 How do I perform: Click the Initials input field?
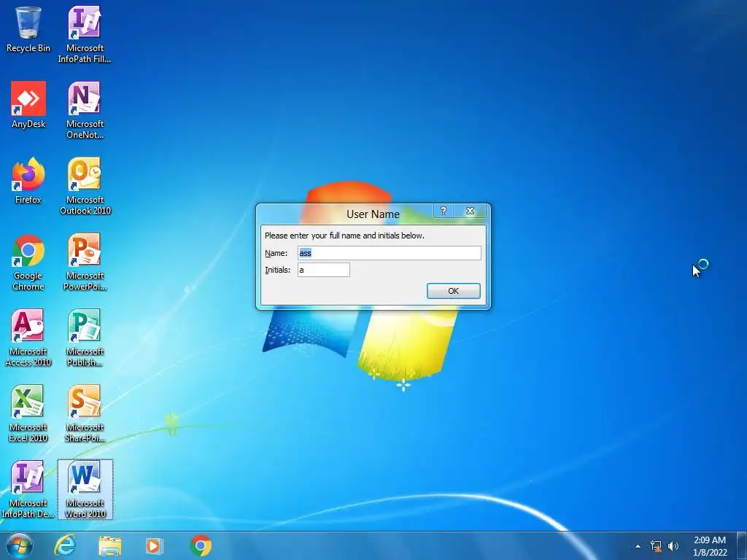click(323, 270)
